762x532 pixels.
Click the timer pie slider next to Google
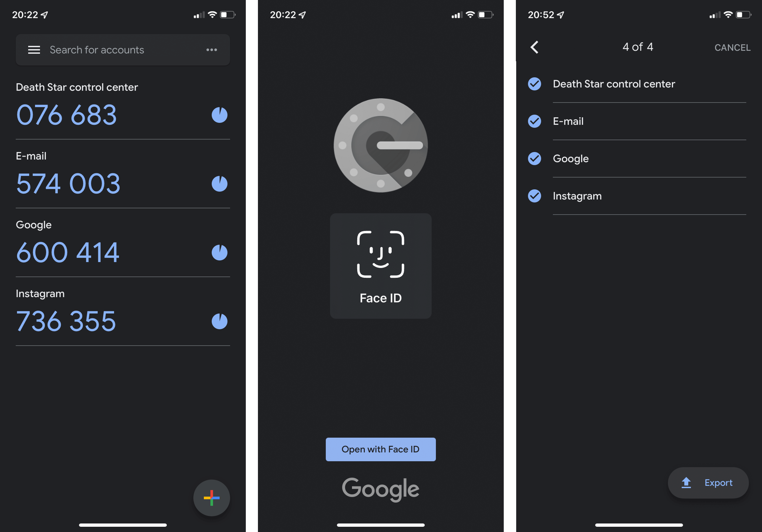pos(220,252)
